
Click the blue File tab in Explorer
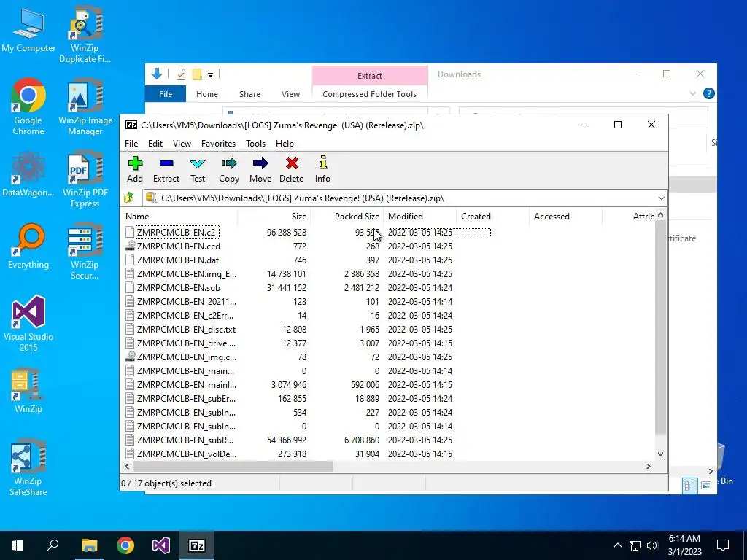point(166,94)
